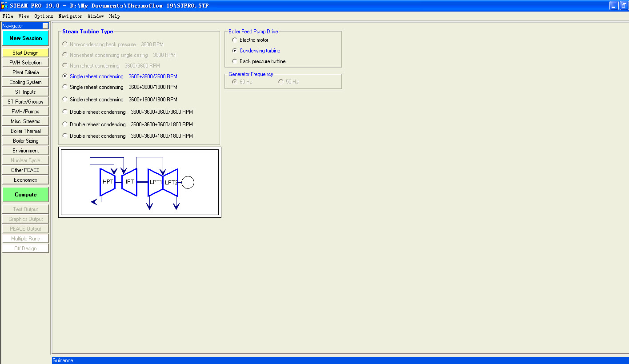Start a New Session
Viewport: 629px width, 364px height.
tap(25, 38)
